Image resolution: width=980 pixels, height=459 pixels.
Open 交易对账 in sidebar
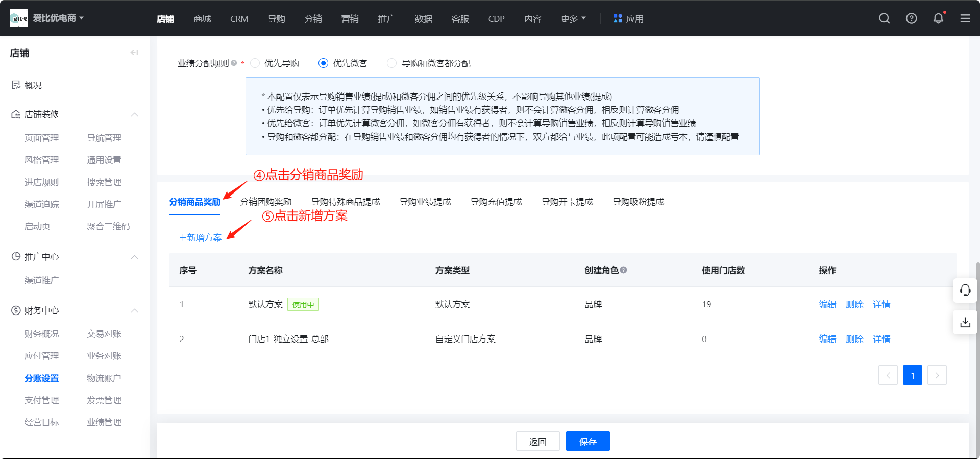pos(104,334)
